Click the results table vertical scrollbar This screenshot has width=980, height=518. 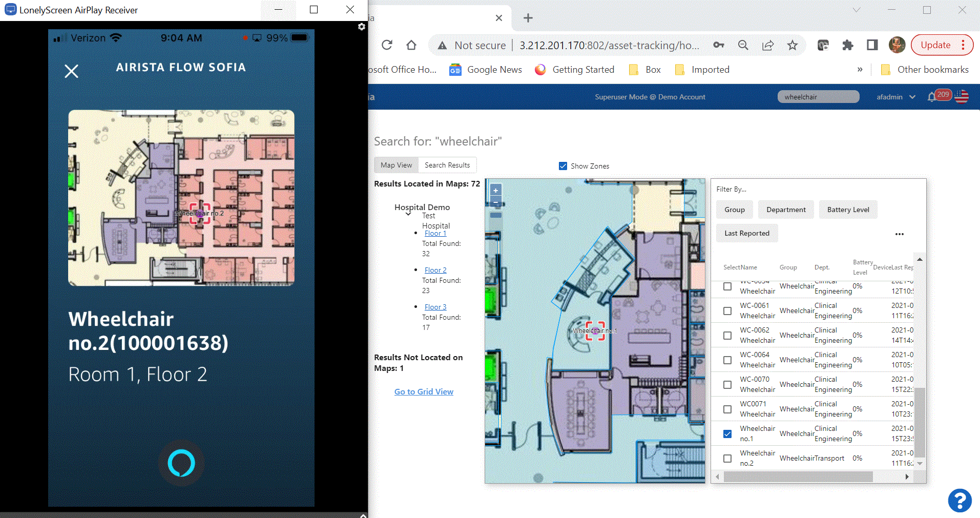coord(920,422)
